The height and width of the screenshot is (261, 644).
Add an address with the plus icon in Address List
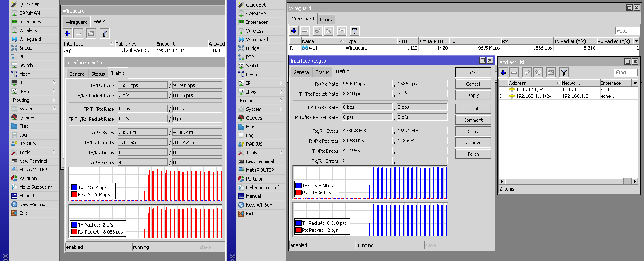tap(503, 73)
